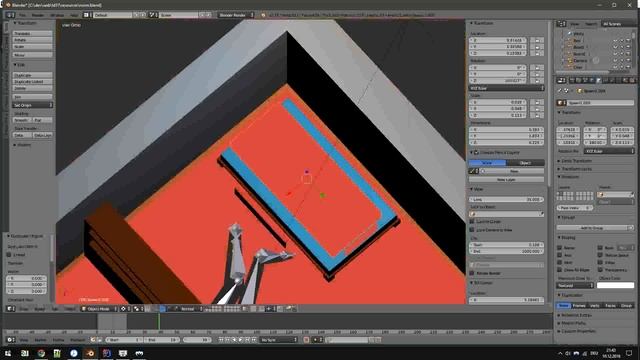The height and width of the screenshot is (360, 640).
Task: Open the File menu
Action: tap(22, 15)
